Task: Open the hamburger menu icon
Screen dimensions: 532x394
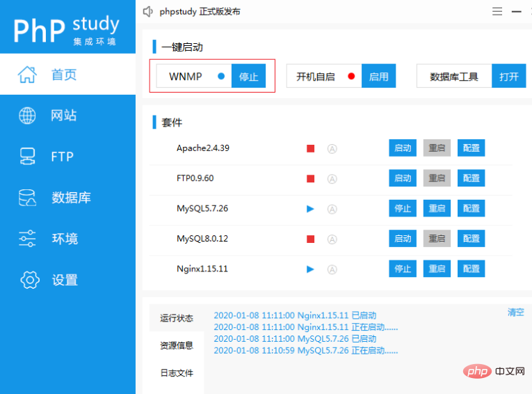Action: pos(497,12)
